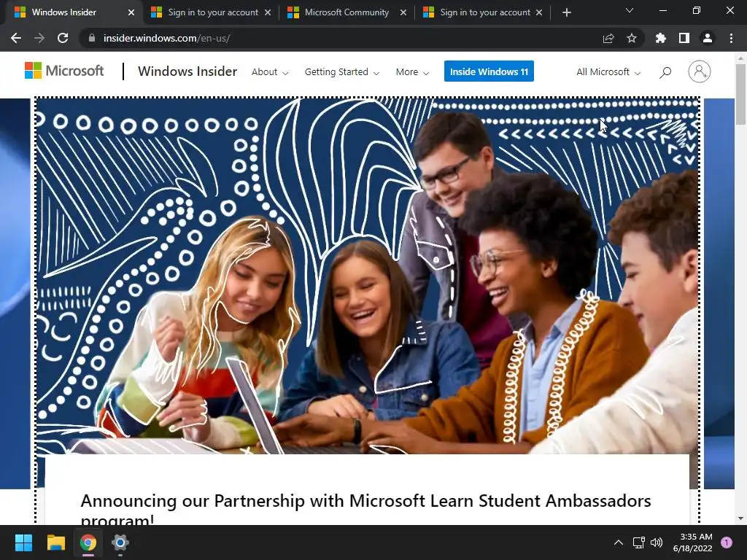Screen dimensions: 747x560
Task: Reload the page with the refresh icon
Action: click(x=63, y=38)
